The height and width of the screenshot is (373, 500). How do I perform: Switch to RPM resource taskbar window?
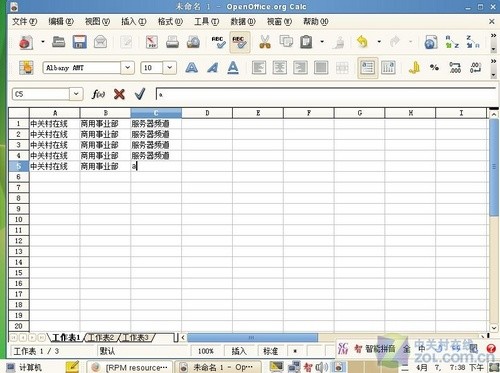tap(130, 367)
